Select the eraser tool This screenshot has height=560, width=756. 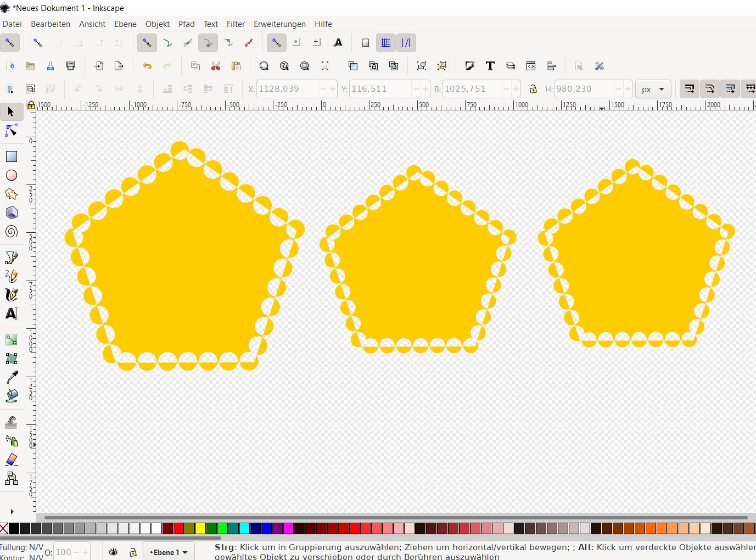[11, 460]
